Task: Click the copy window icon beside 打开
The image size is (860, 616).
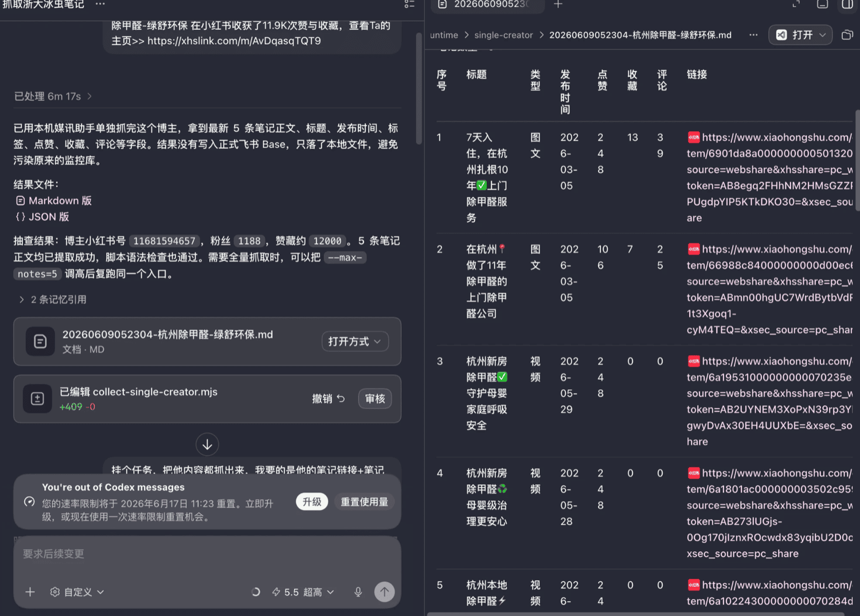Action: pos(847,35)
